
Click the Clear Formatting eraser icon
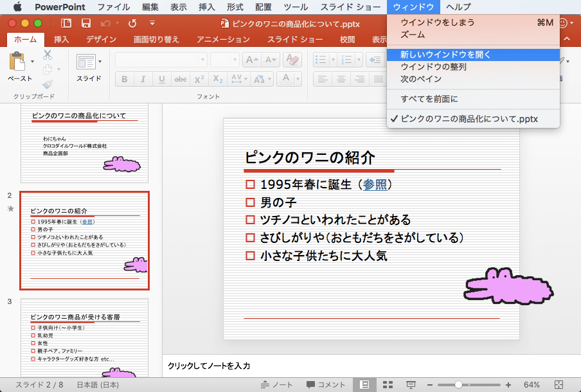pyautogui.click(x=292, y=60)
